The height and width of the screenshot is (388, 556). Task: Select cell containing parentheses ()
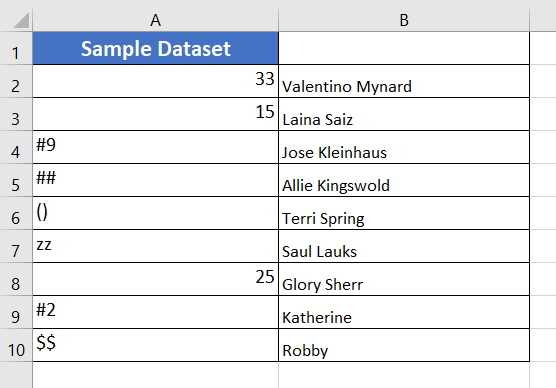coord(155,213)
